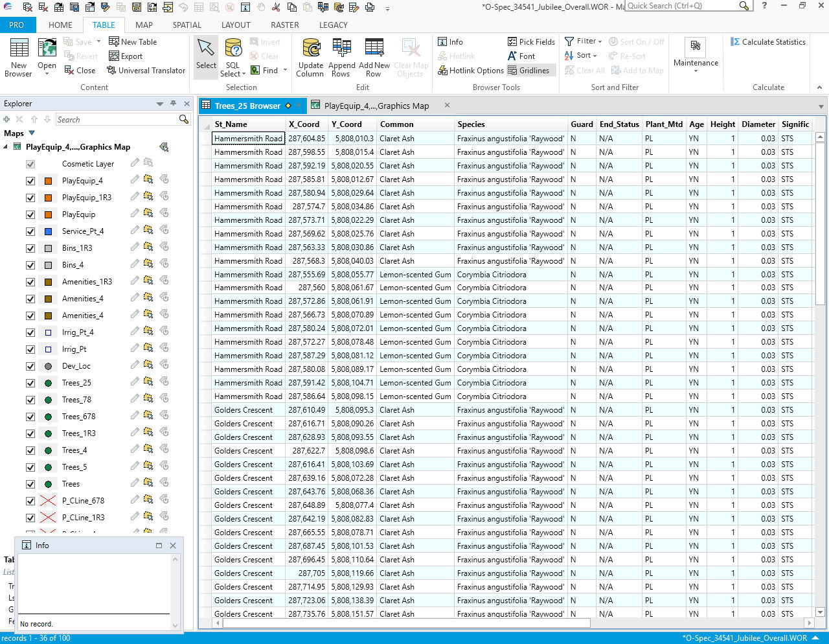Click the help question mark icon

coord(765,6)
